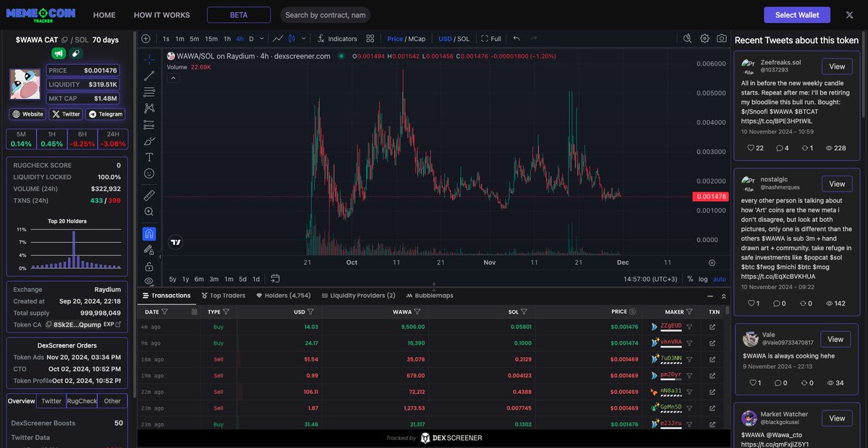
Task: Select the text annotation tool
Action: 149,157
